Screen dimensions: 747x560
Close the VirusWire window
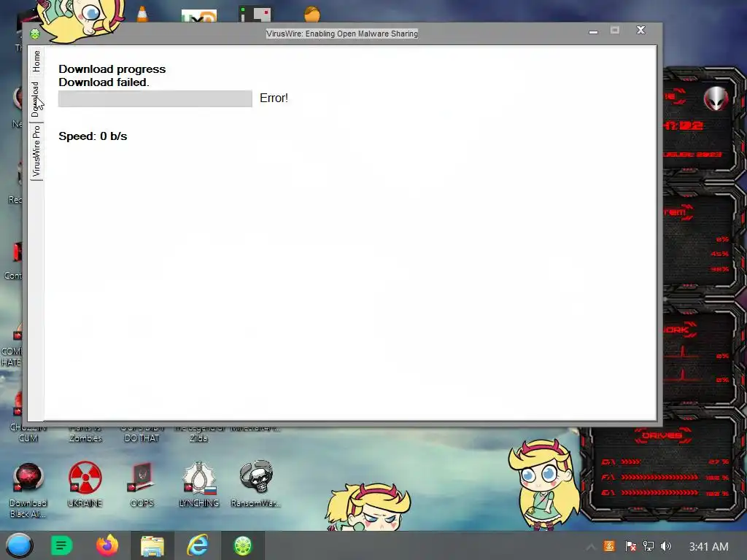coord(640,30)
